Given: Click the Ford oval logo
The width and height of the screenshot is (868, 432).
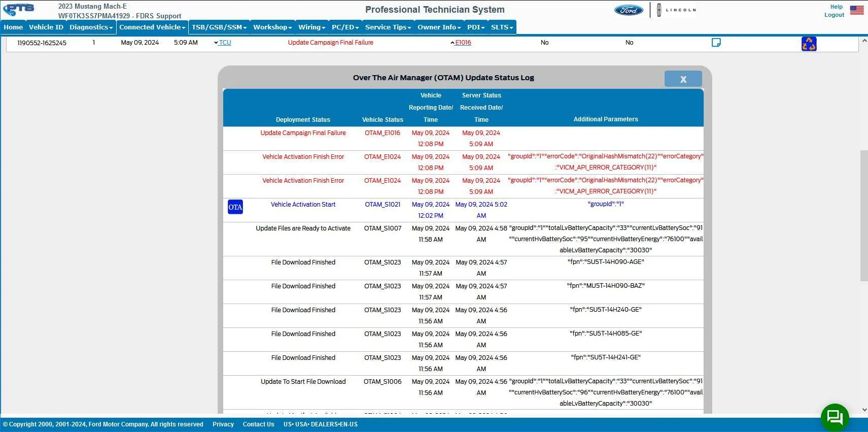Looking at the screenshot, I should 629,10.
